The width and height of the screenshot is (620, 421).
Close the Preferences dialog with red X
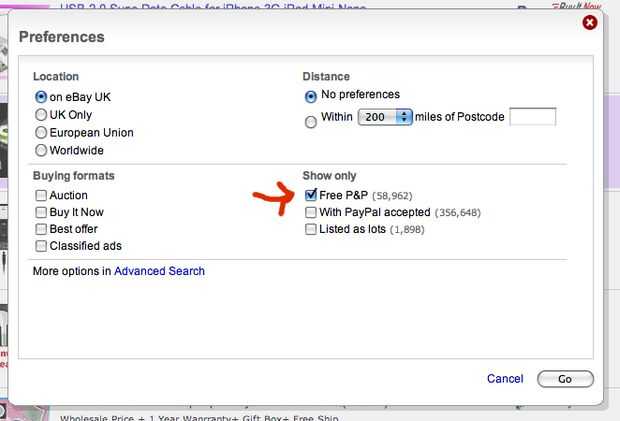(x=590, y=22)
